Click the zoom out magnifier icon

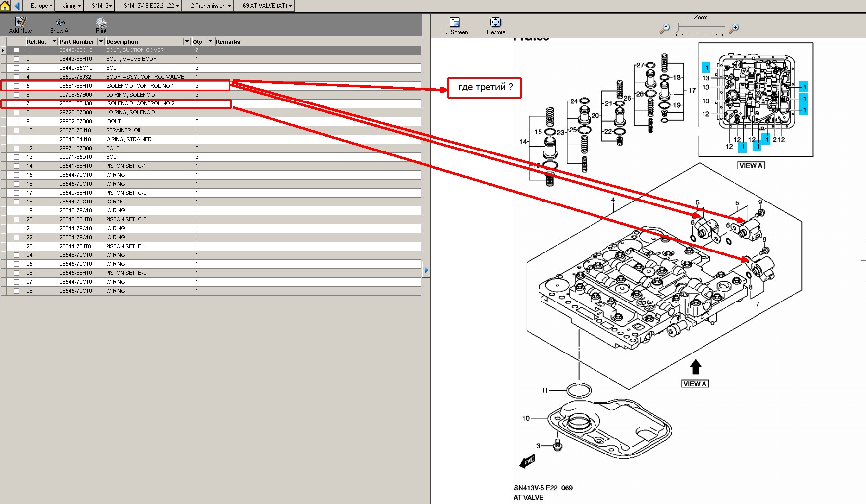(664, 28)
